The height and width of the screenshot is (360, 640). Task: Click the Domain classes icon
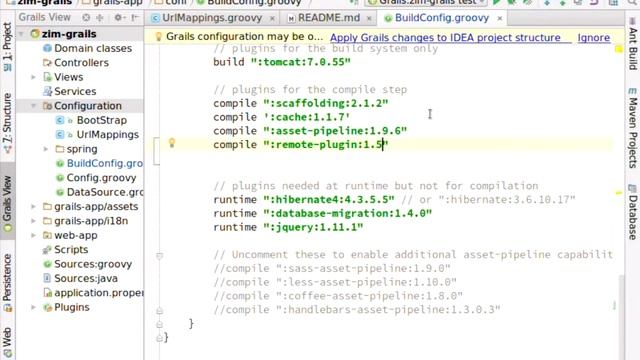coord(47,48)
